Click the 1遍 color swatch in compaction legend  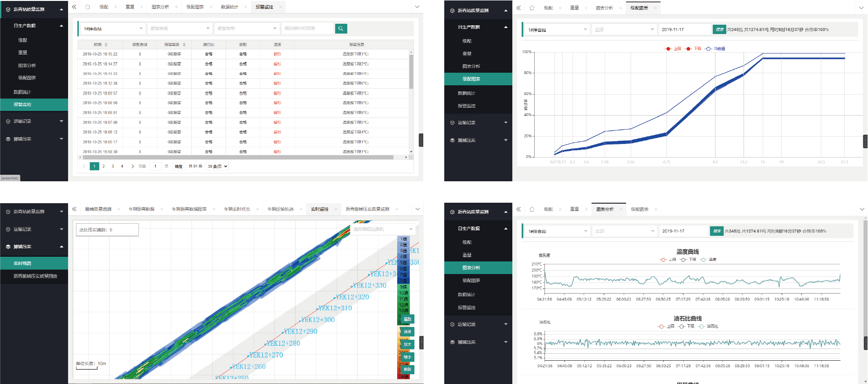[403, 239]
